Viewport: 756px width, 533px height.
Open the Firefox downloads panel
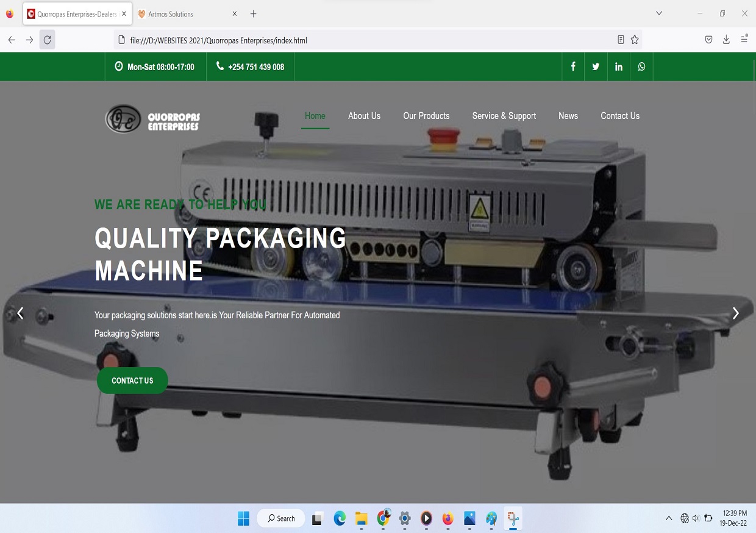tap(726, 40)
